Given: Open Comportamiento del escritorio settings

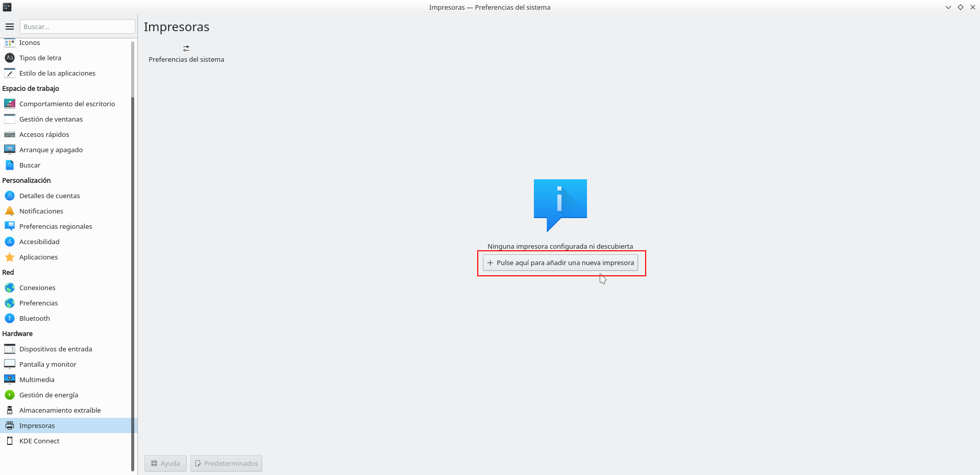Looking at the screenshot, I should point(67,104).
